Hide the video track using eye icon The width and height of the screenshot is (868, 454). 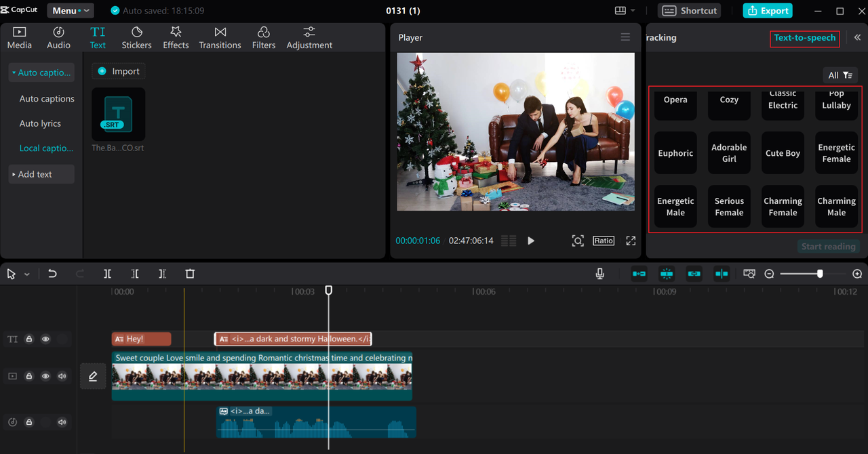[x=45, y=376]
